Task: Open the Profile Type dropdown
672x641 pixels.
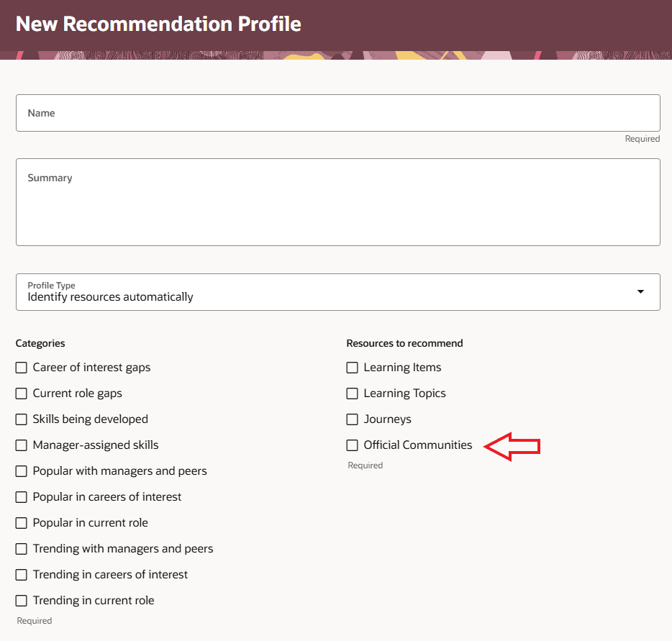Action: tap(640, 291)
